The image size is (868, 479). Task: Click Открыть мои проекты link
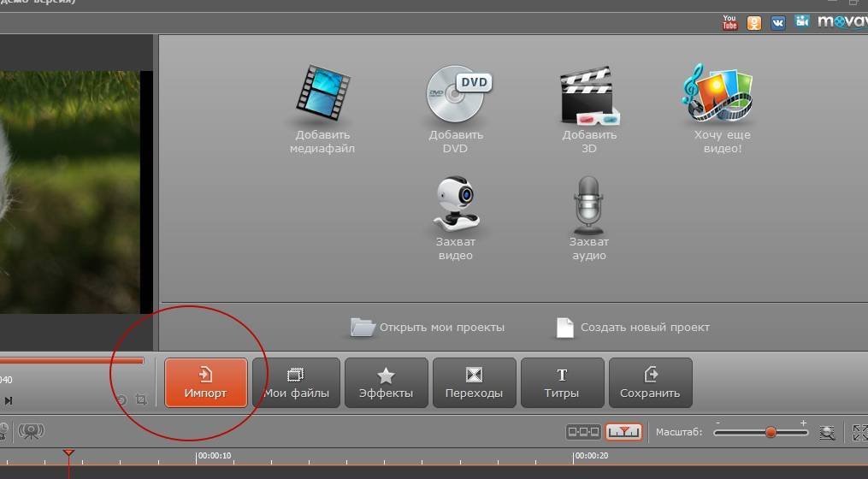tap(428, 328)
